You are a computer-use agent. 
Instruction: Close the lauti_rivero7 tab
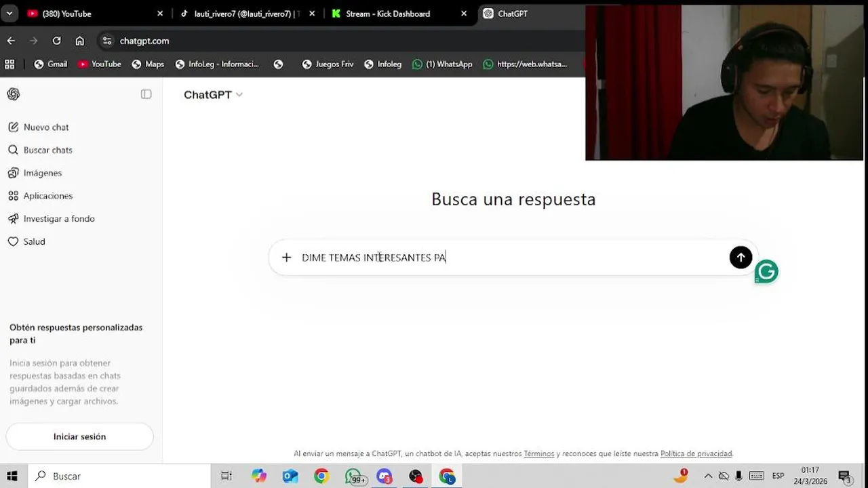[312, 14]
